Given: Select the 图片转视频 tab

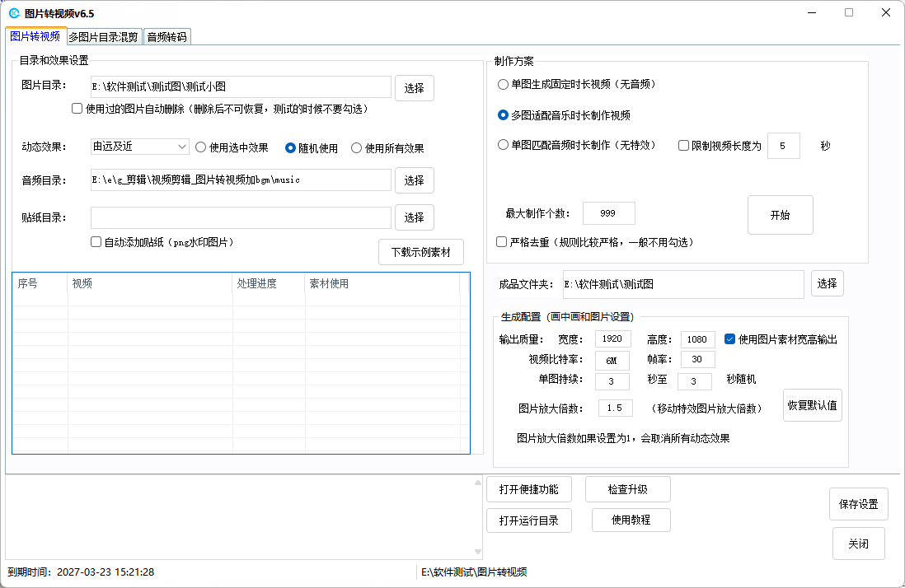Looking at the screenshot, I should tap(35, 36).
